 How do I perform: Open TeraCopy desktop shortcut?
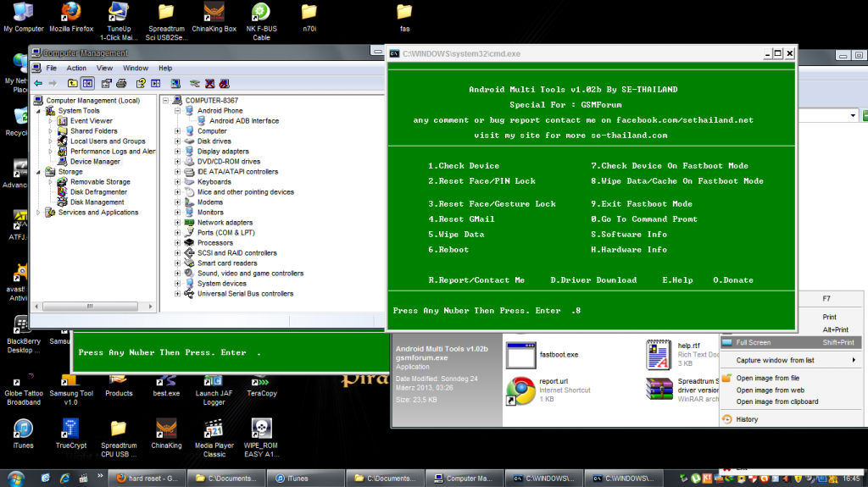[261, 385]
